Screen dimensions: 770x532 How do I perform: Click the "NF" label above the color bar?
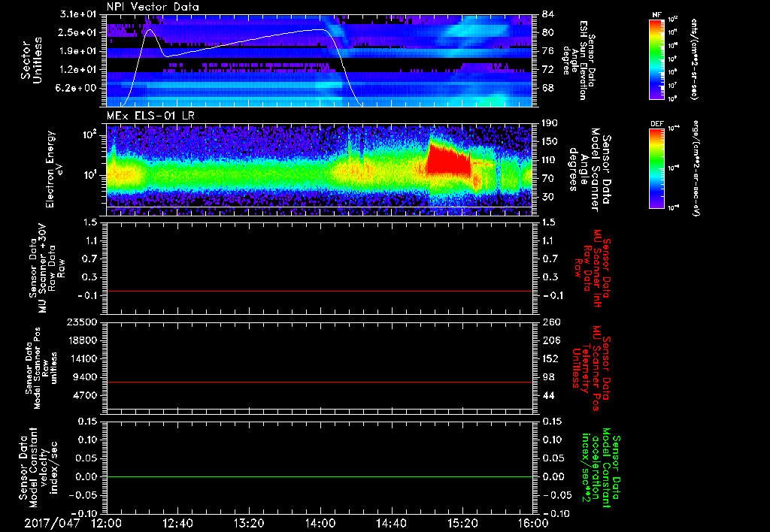(x=656, y=15)
